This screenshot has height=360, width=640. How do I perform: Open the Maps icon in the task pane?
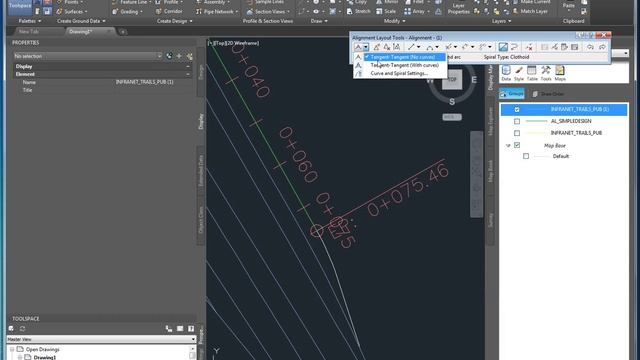560,73
